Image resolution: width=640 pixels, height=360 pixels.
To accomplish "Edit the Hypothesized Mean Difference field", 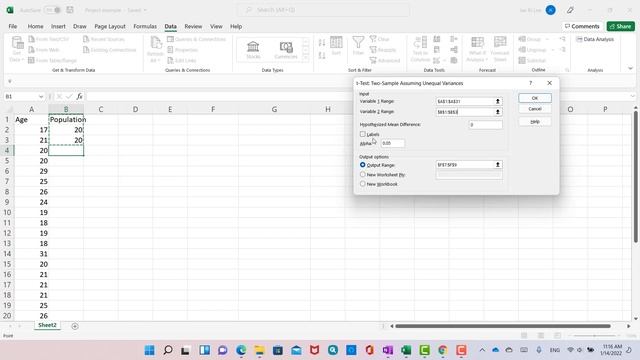I will (485, 124).
